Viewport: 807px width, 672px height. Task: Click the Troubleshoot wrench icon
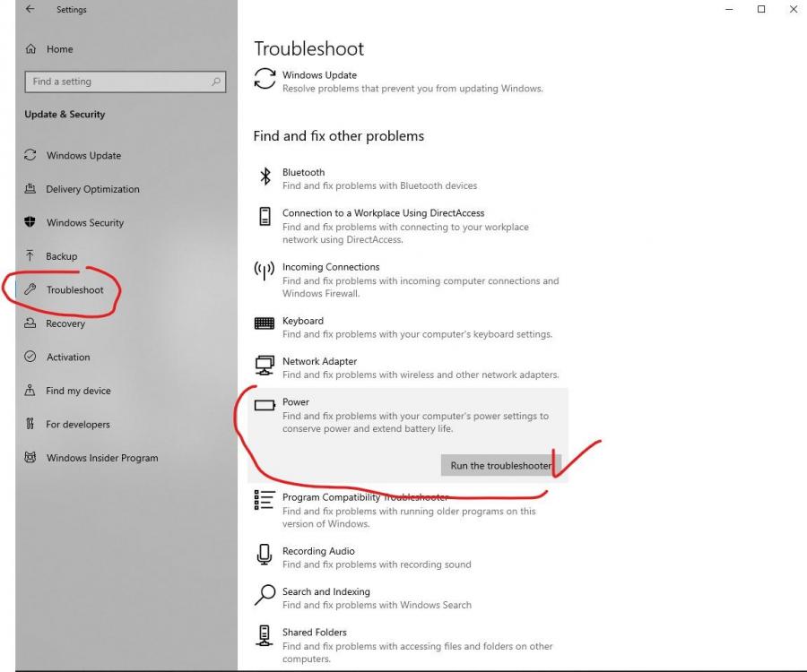point(30,289)
